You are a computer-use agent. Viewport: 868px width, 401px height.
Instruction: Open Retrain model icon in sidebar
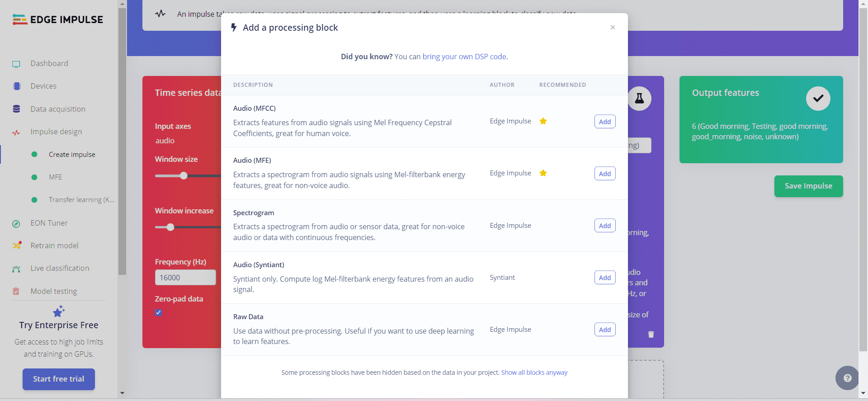point(17,245)
